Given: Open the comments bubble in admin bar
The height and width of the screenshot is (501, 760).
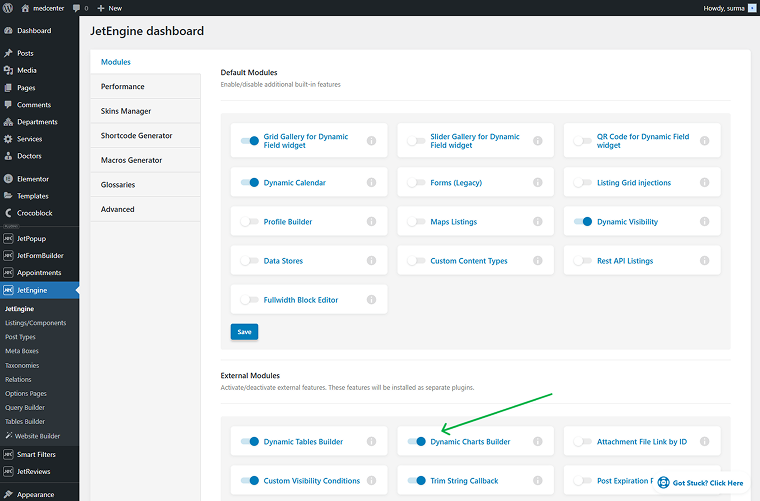Looking at the screenshot, I should pyautogui.click(x=80, y=8).
